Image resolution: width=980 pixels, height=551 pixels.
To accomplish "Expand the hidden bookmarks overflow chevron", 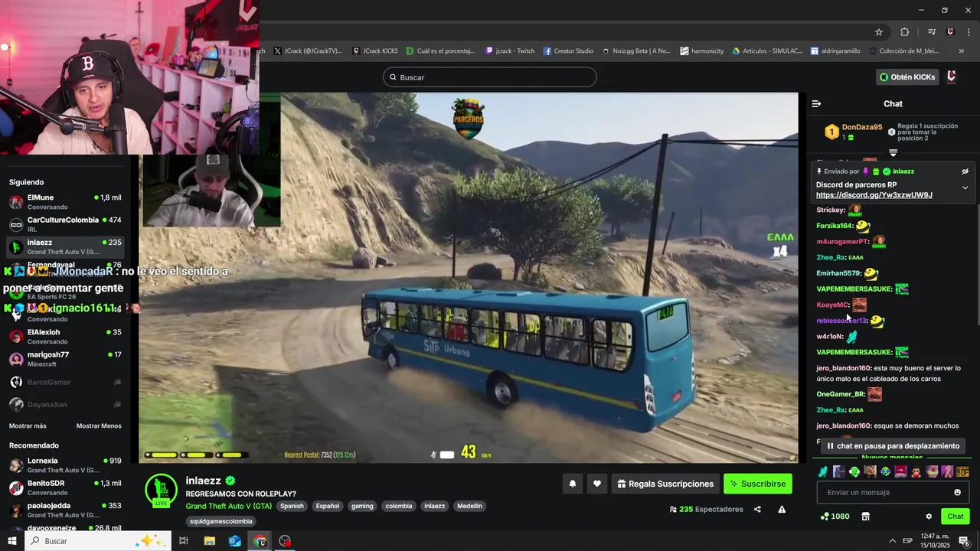I will (x=962, y=51).
